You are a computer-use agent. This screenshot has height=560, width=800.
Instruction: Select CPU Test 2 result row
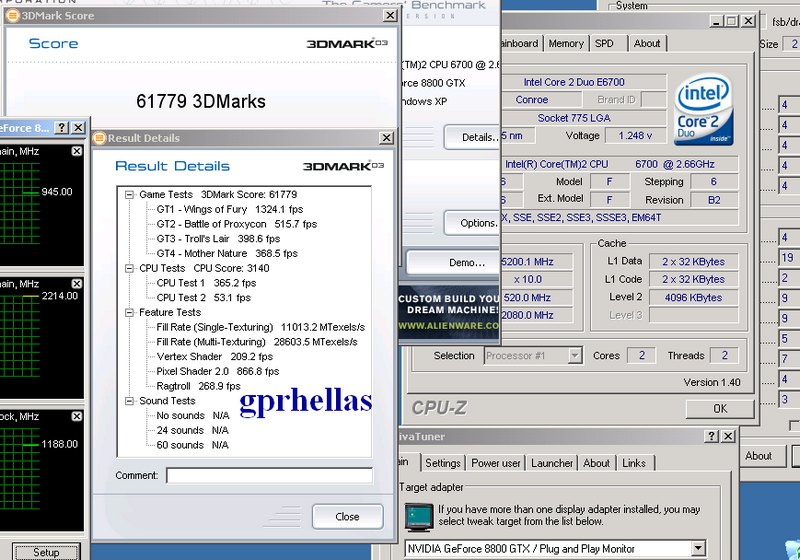(204, 298)
